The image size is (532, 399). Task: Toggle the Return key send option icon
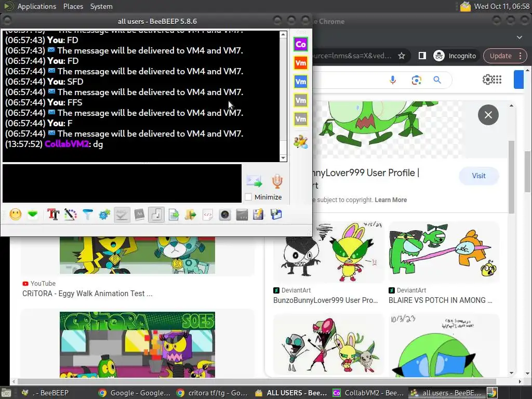[x=156, y=215]
